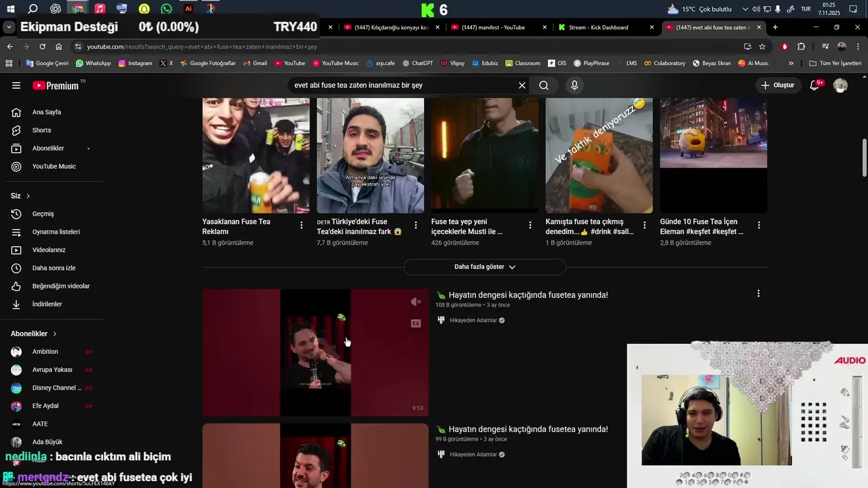Viewport: 868px width, 488px height.
Task: Open the Instagram bookmark
Action: 136,63
